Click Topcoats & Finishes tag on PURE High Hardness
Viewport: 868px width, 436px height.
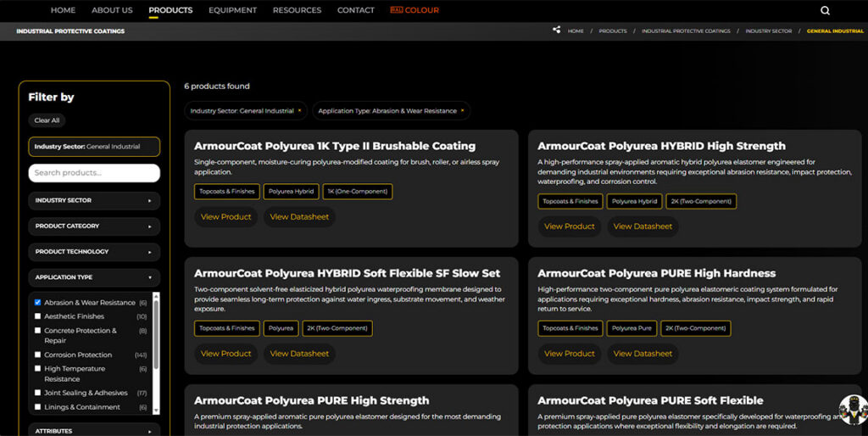point(570,328)
